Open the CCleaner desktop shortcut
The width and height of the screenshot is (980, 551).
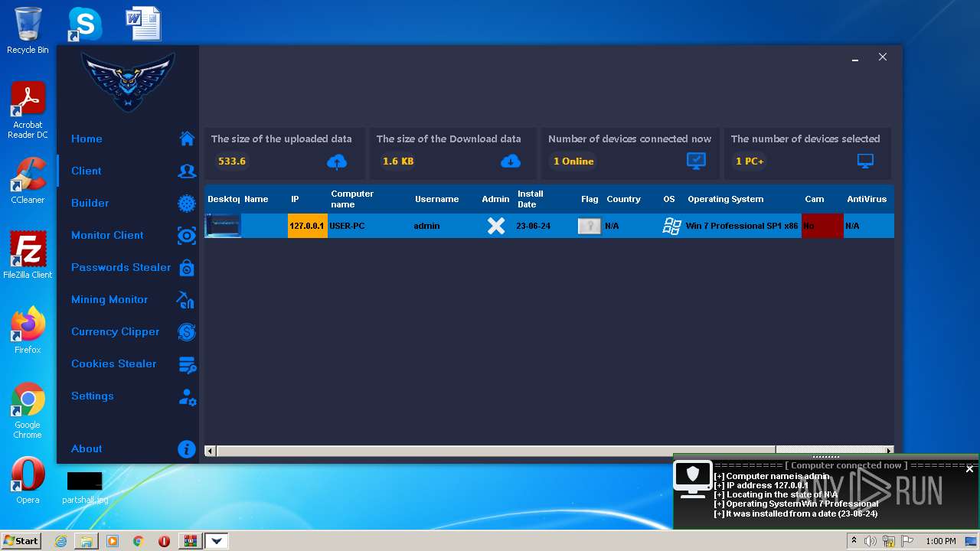pyautogui.click(x=28, y=180)
